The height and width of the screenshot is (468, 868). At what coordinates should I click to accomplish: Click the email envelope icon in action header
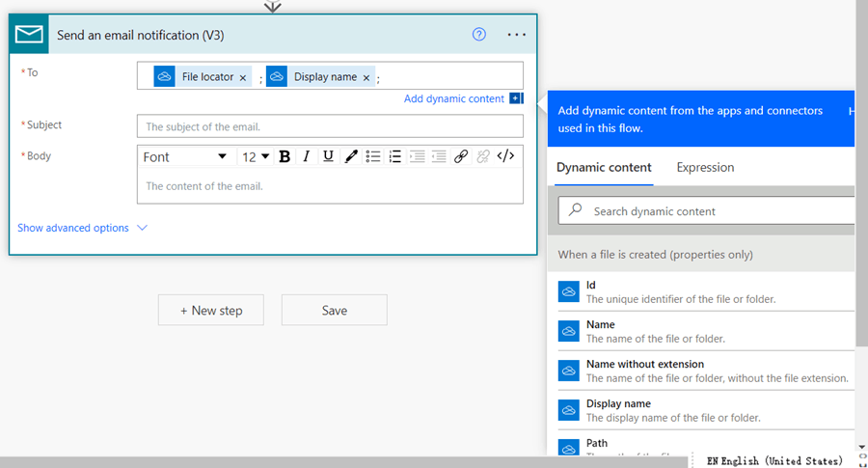click(29, 35)
